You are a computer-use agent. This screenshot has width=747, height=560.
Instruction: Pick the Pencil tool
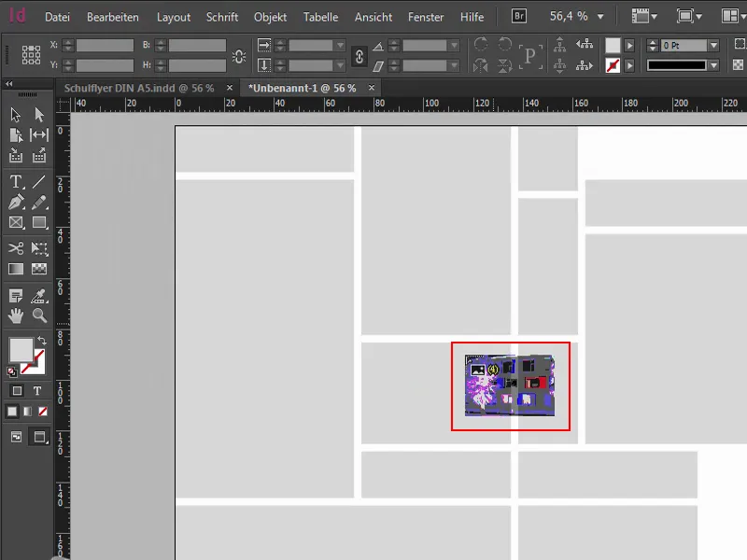pos(39,203)
